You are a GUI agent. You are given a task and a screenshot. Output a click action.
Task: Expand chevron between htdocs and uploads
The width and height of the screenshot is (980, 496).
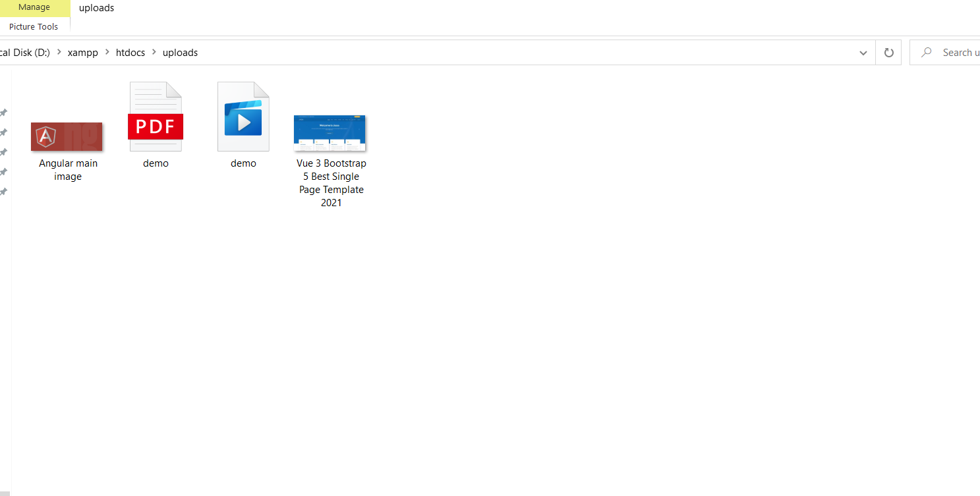pos(154,53)
